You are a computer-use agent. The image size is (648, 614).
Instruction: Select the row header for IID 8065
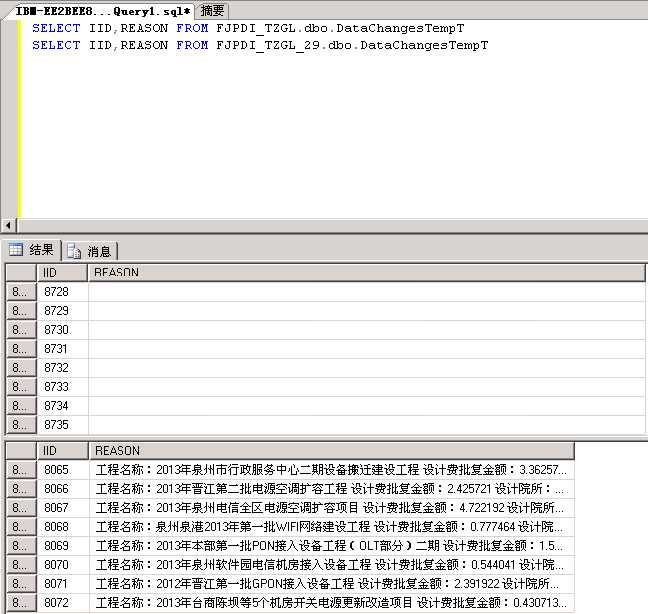click(x=21, y=470)
